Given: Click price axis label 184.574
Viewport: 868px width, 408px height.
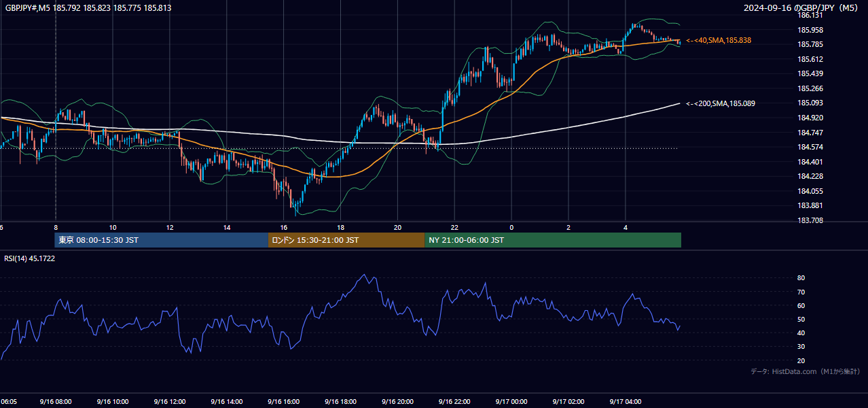Looking at the screenshot, I should [x=810, y=147].
